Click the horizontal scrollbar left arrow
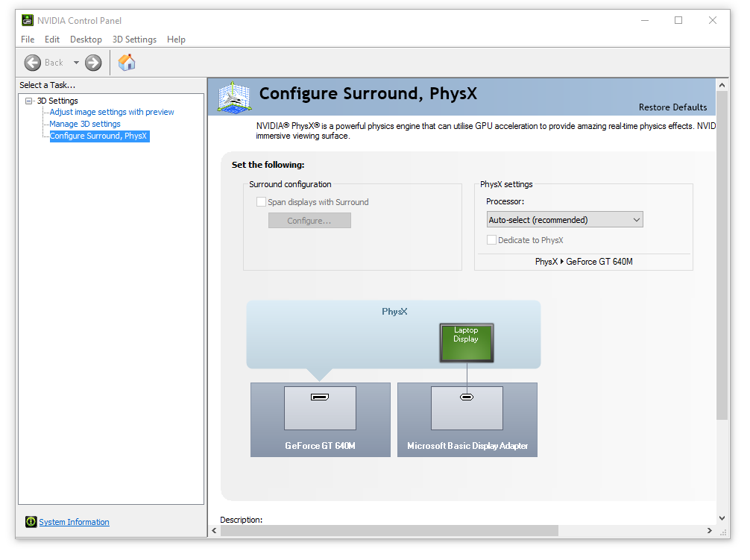Screen dimensions: 750x560 214,530
